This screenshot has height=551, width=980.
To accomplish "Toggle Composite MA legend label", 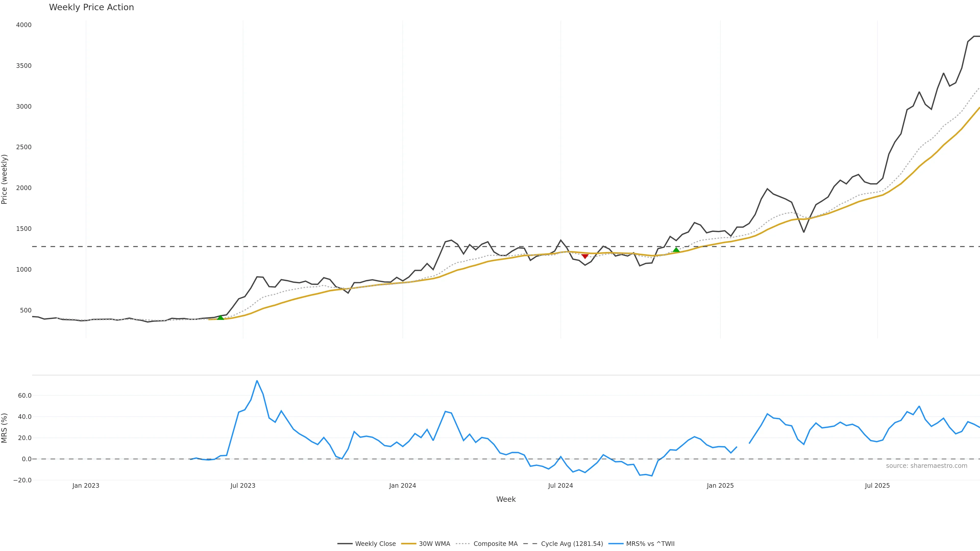I will [495, 544].
